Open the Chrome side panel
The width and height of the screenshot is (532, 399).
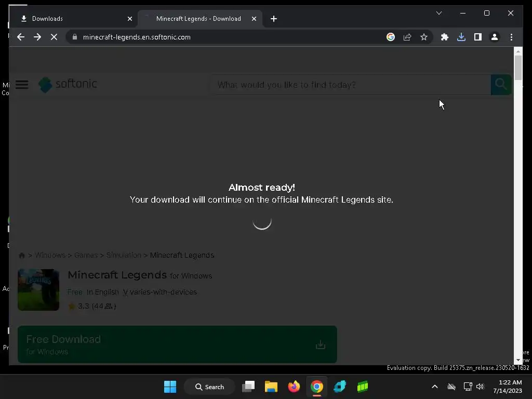point(478,37)
